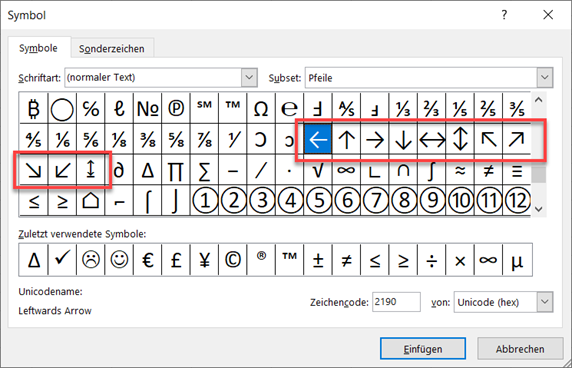Screen dimensions: 572x368
Task: Select division ÷ in recently used symbols
Action: (x=432, y=260)
